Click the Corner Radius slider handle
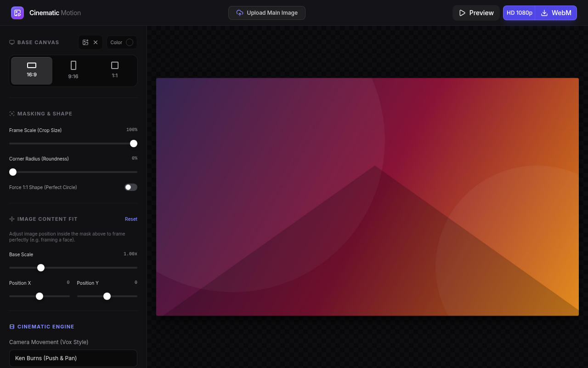 13,172
